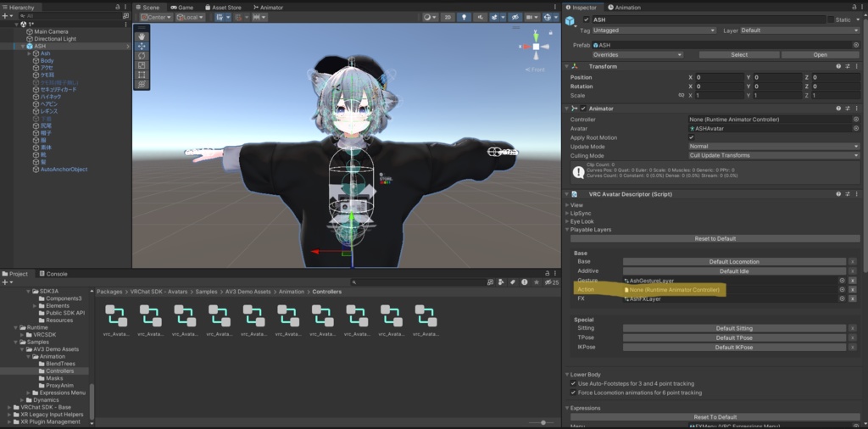
Task: Select the Move tool in Scene toolbar
Action: click(142, 46)
